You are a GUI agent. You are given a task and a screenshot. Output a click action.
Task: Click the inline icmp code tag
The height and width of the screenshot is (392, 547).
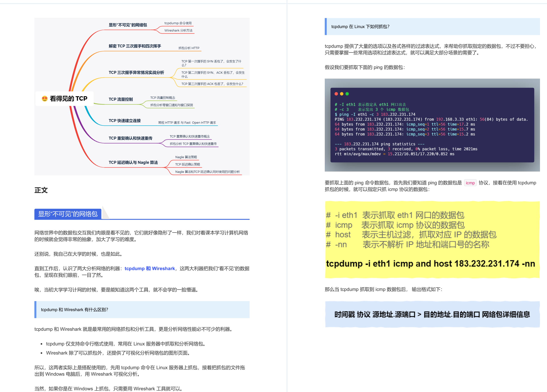click(470, 183)
